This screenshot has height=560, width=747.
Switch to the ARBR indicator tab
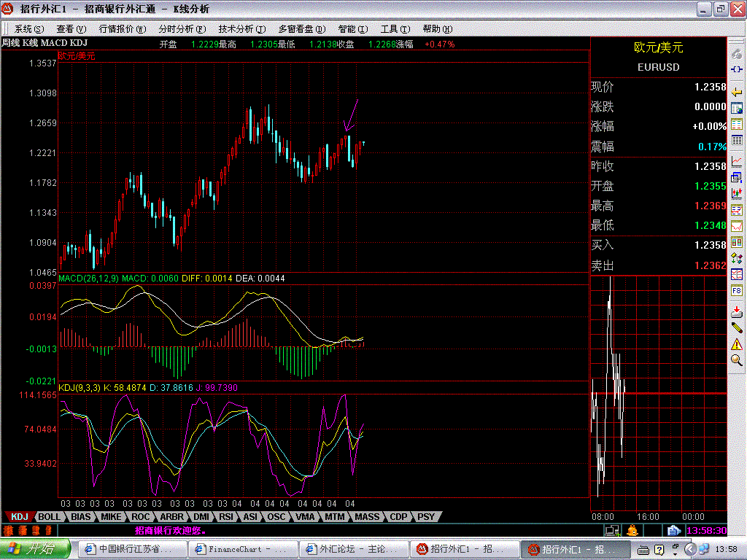point(171,517)
